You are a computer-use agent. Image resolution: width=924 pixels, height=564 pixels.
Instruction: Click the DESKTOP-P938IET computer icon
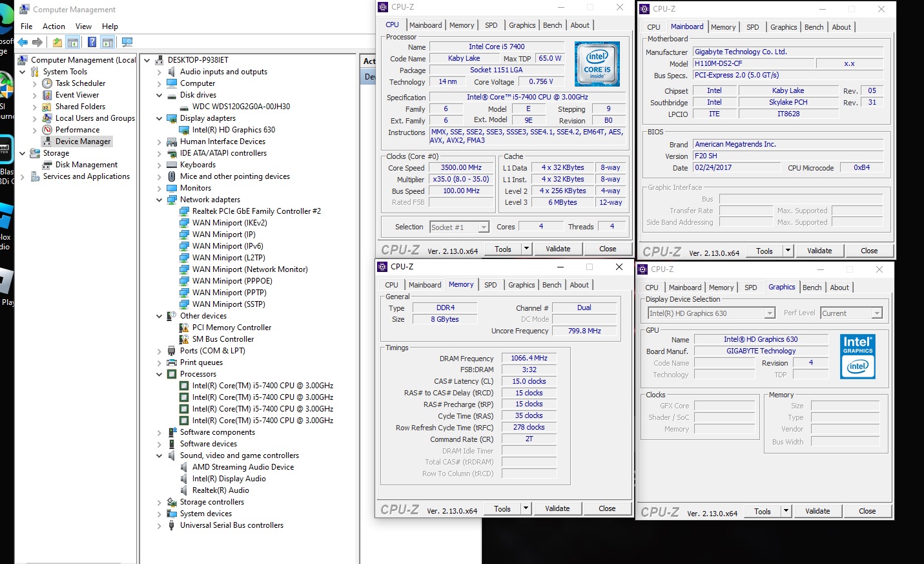(x=159, y=60)
